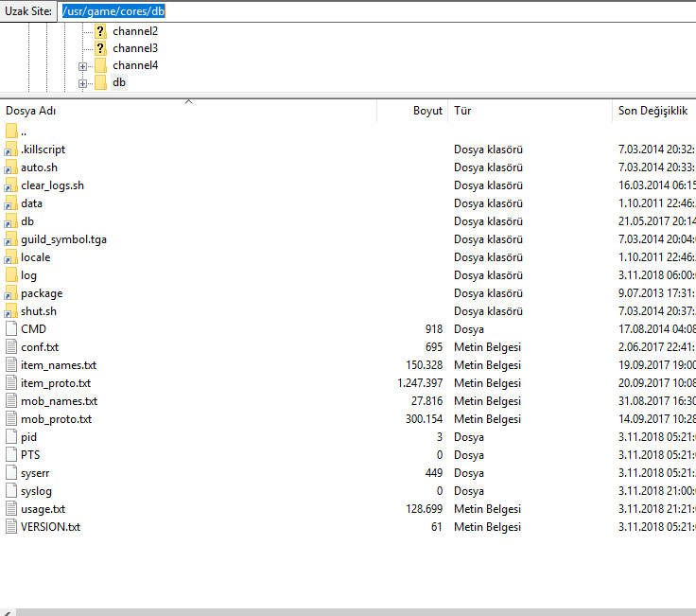Select the db label in the tree
696x616 pixels.
pos(119,82)
